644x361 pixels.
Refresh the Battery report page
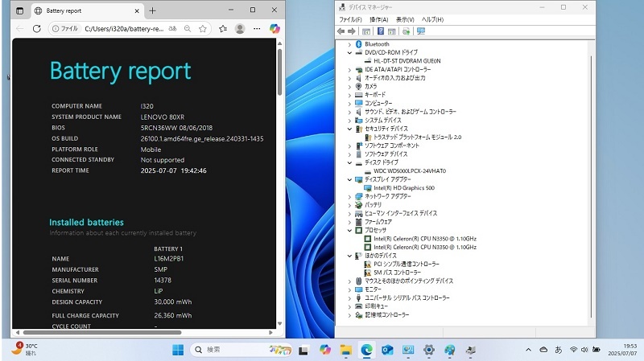click(36, 28)
